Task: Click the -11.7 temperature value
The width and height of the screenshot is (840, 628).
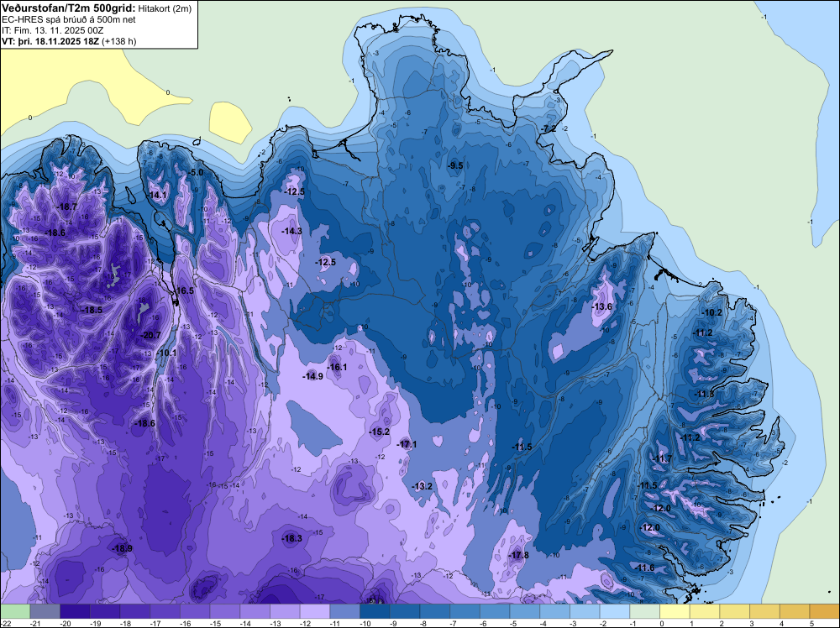Action: coord(663,458)
